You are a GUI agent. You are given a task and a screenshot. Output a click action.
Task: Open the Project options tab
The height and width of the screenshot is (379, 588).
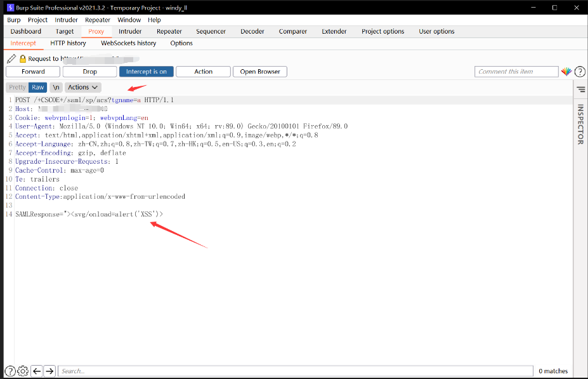[383, 32]
